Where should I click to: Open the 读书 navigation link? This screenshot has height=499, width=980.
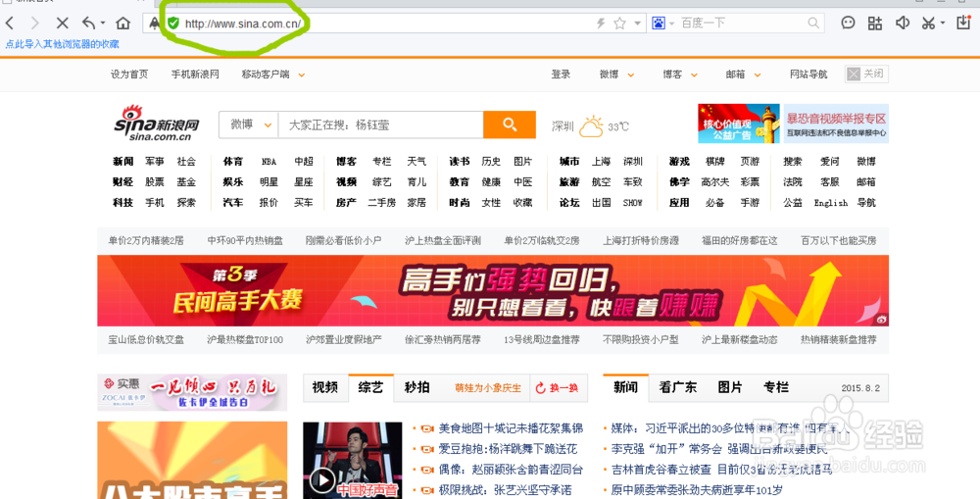click(459, 162)
